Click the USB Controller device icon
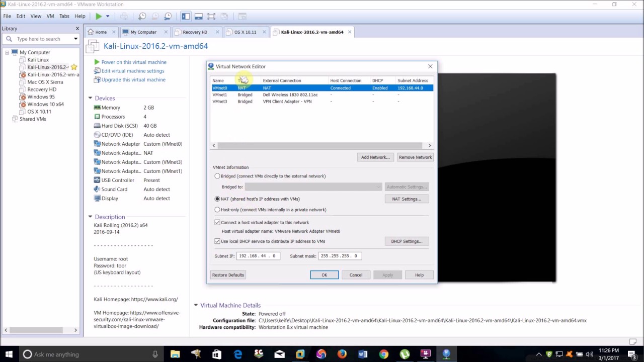The width and height of the screenshot is (644, 362). [98, 180]
